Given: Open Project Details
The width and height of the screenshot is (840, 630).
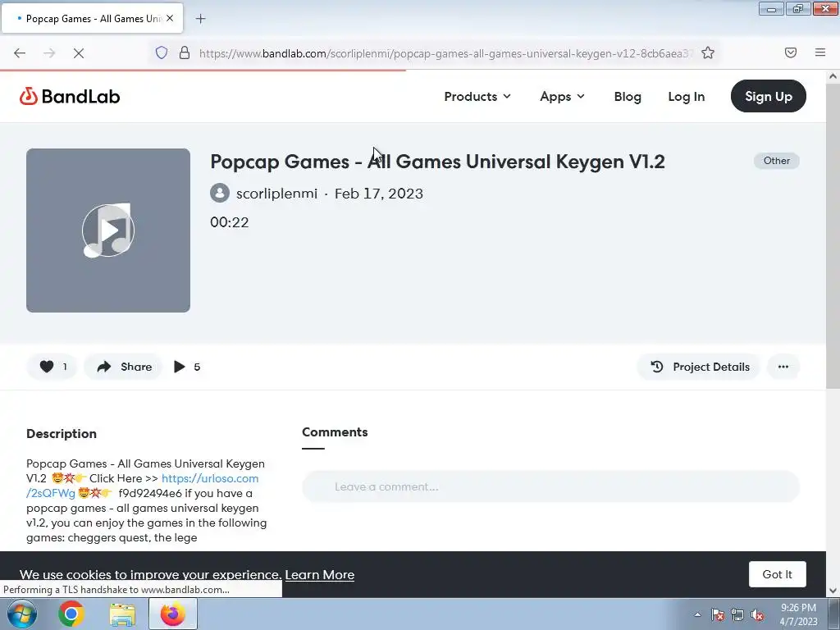Looking at the screenshot, I should pyautogui.click(x=699, y=367).
